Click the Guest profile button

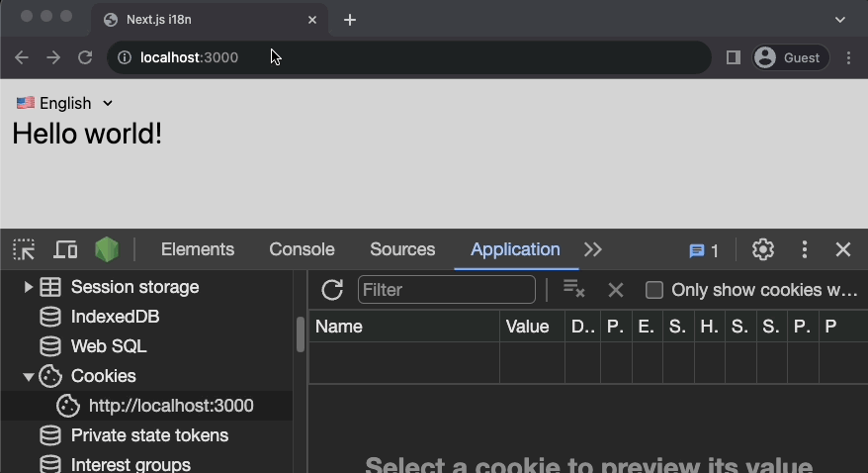[x=788, y=57]
